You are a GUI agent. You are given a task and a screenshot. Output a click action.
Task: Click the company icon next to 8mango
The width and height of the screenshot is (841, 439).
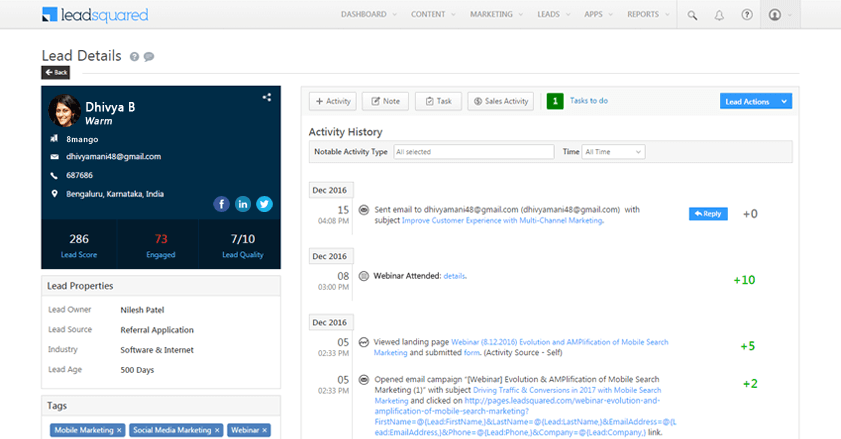point(54,138)
